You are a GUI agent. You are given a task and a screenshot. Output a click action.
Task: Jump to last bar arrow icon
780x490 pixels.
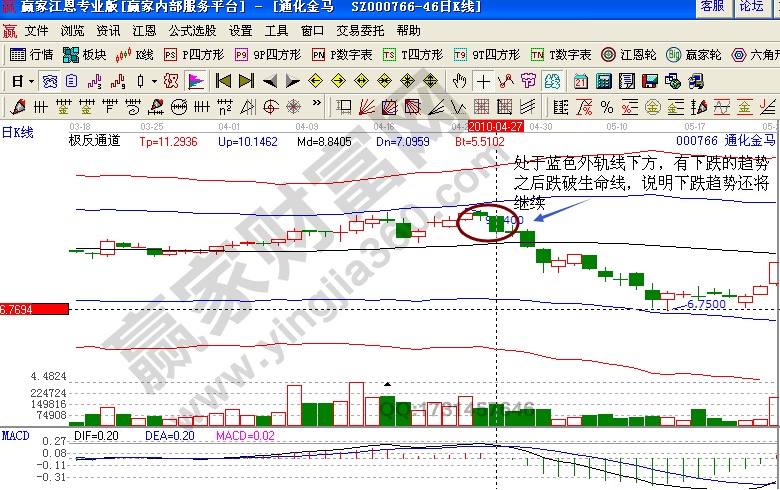pos(246,80)
